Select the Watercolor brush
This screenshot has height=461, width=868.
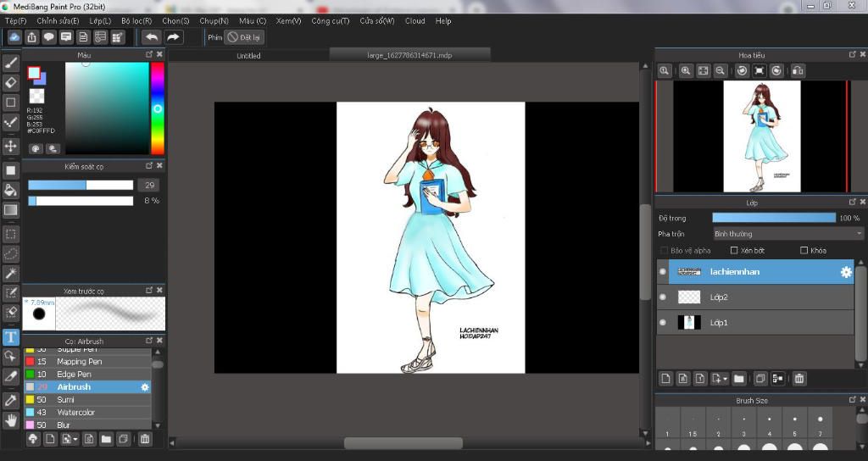pyautogui.click(x=76, y=413)
